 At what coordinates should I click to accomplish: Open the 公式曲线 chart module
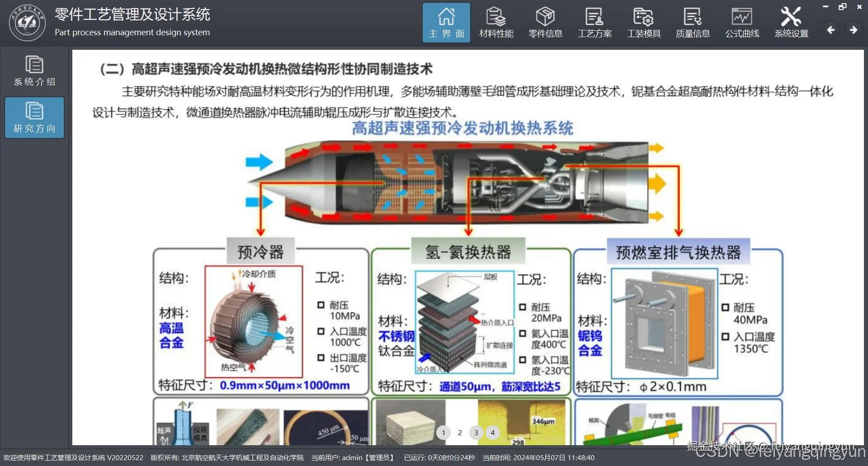click(x=742, y=22)
